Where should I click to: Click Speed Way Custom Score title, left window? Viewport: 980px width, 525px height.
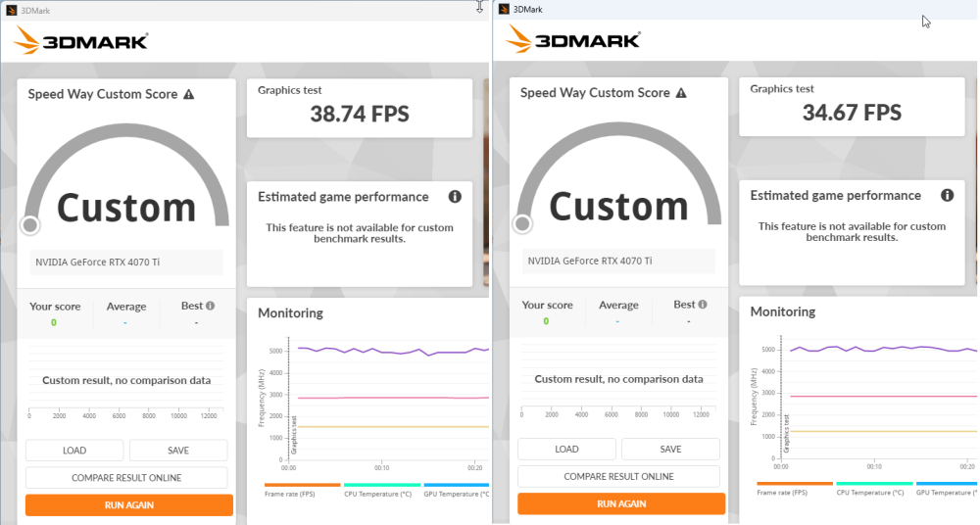(x=103, y=94)
